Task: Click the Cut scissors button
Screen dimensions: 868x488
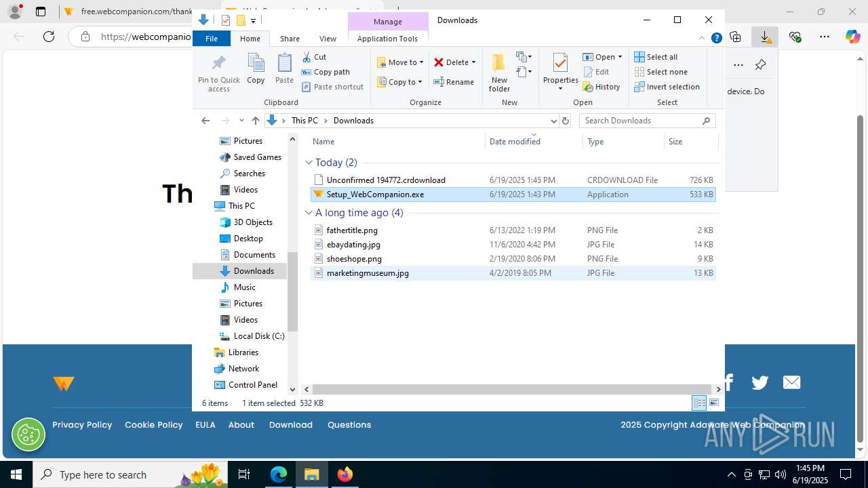Action: (x=314, y=57)
